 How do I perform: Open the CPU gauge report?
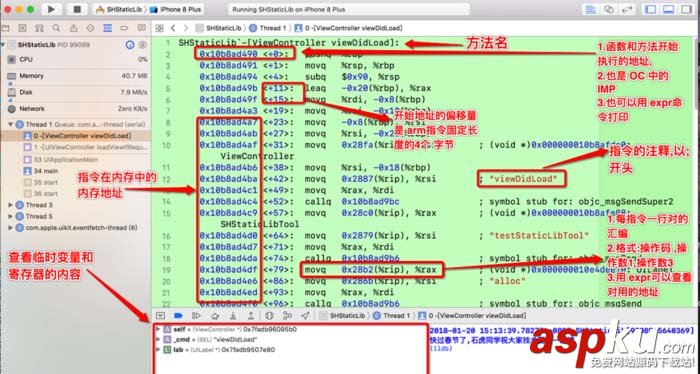[76, 59]
